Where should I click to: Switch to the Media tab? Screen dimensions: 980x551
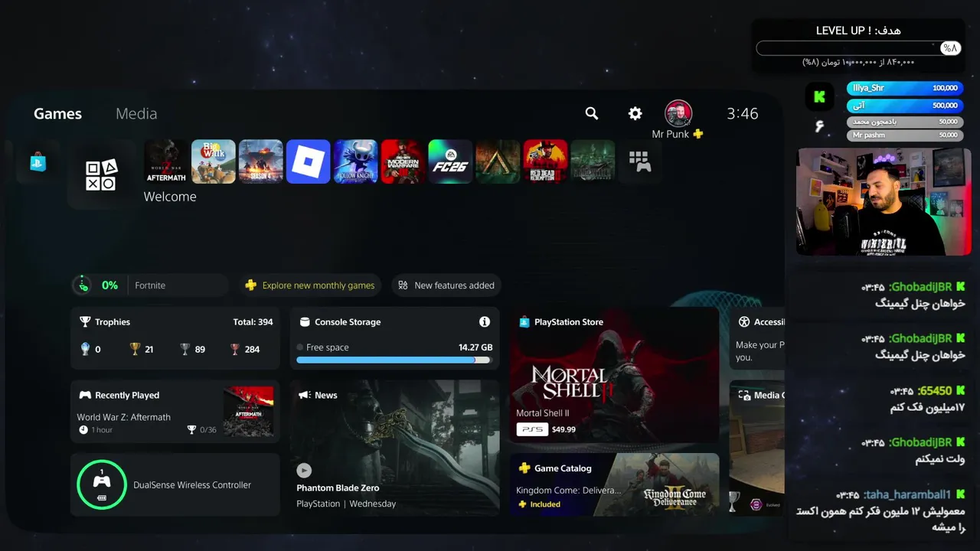tap(136, 114)
